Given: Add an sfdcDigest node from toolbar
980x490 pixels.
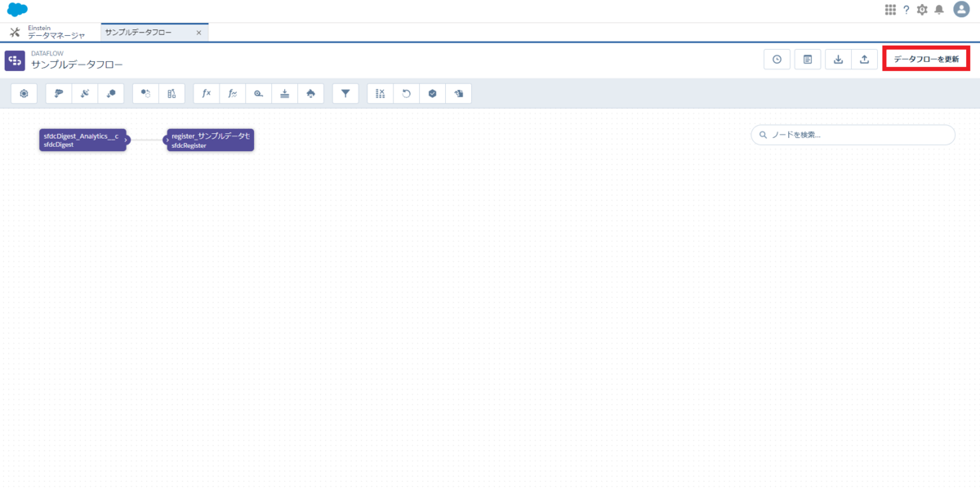Looking at the screenshot, I should click(59, 94).
